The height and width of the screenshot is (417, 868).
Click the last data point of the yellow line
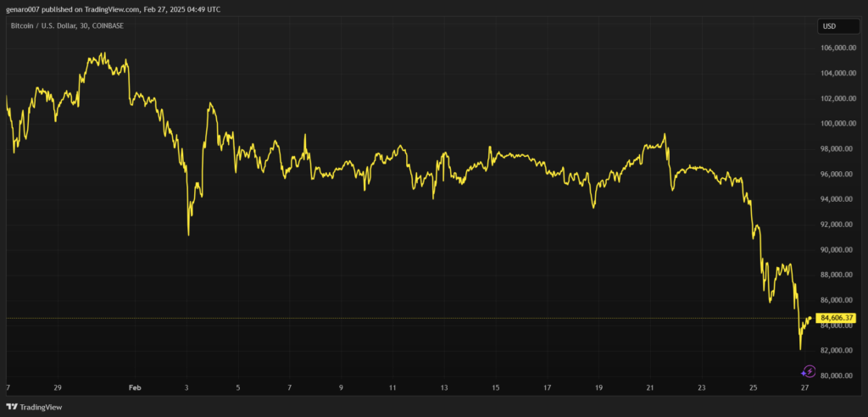point(811,318)
